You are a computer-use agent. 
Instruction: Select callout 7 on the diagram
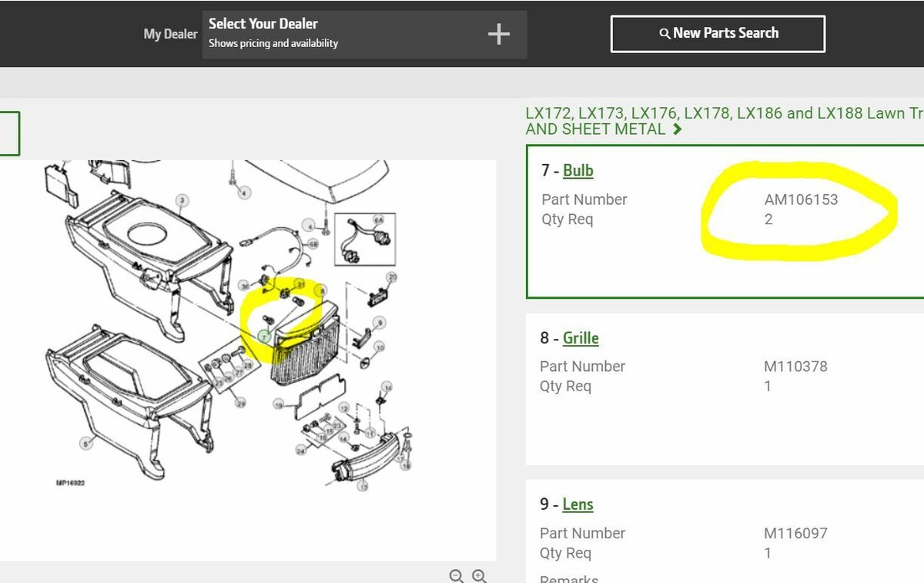tap(265, 337)
